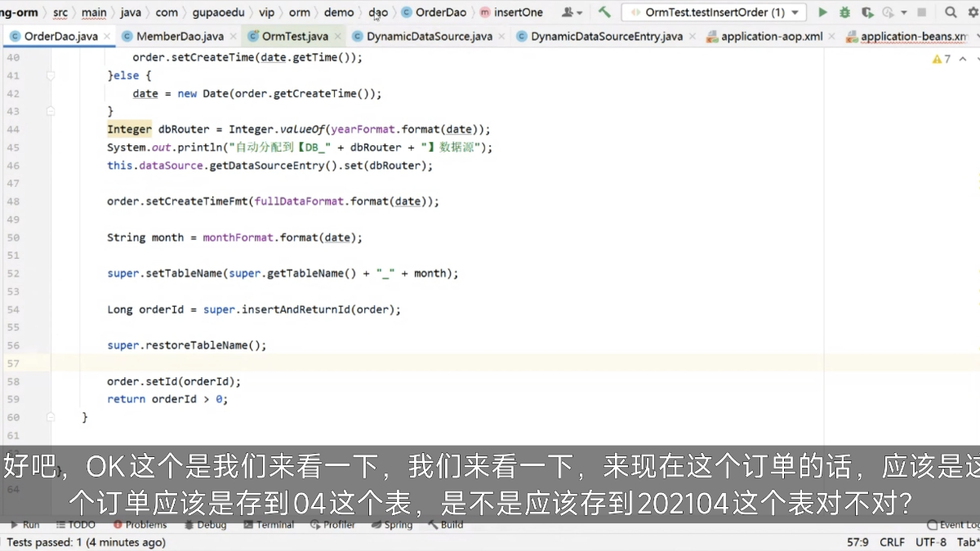
Task: Click the vip breadcrumb
Action: pos(266,12)
